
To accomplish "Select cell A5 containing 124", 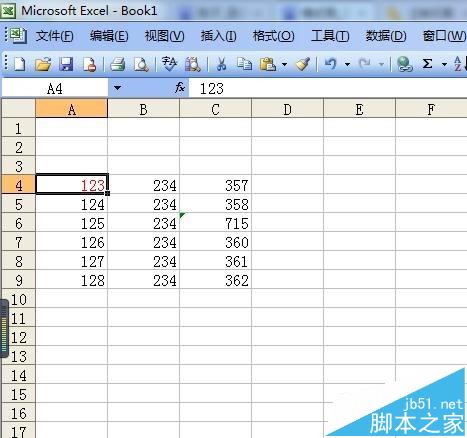I will pyautogui.click(x=72, y=204).
